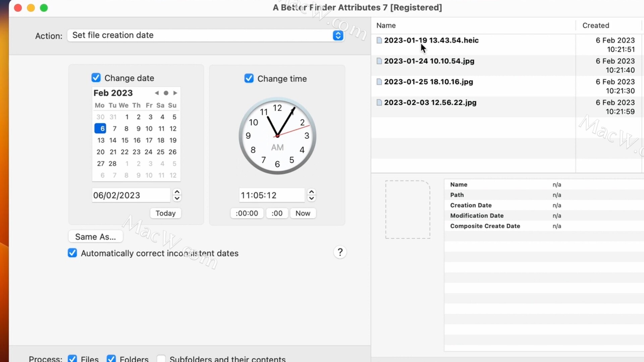Click the analog clock face

pyautogui.click(x=277, y=136)
